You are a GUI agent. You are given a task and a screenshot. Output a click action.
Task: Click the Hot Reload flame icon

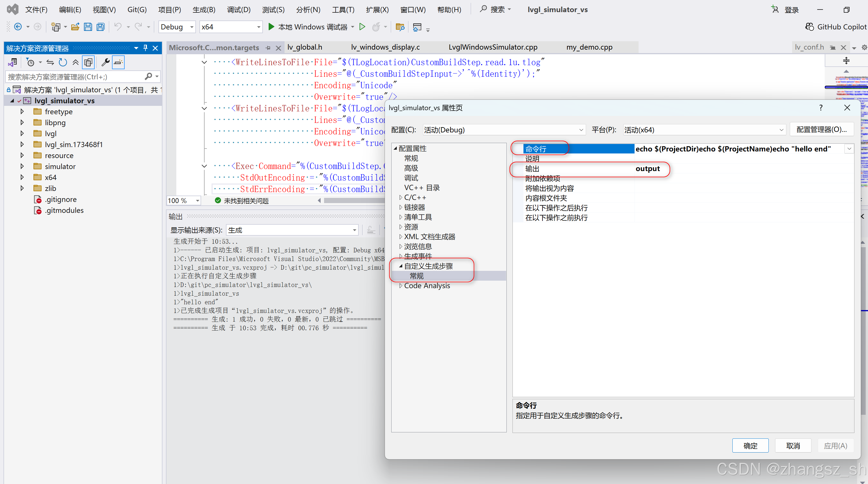(x=376, y=27)
